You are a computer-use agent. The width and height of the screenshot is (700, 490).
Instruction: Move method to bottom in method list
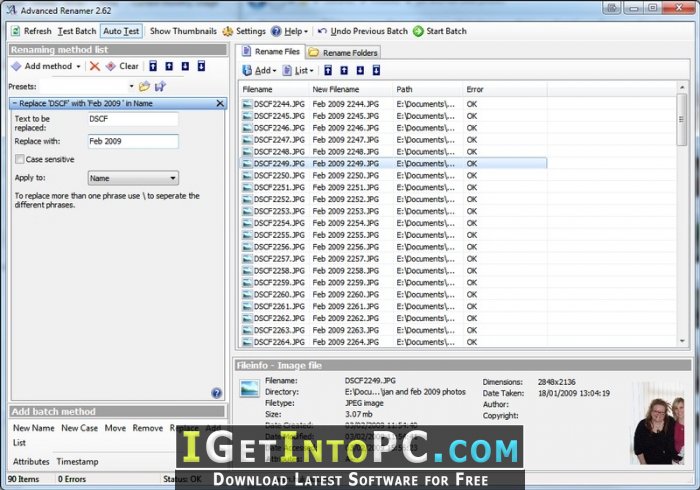201,66
